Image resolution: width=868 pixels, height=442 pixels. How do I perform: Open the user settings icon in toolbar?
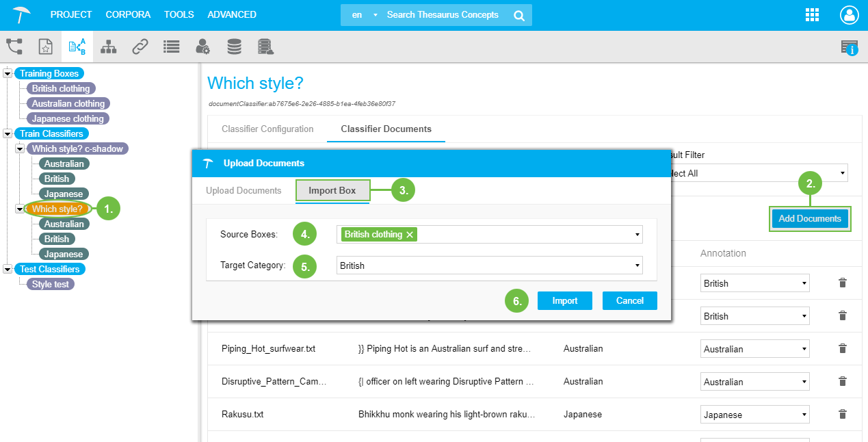[203, 47]
